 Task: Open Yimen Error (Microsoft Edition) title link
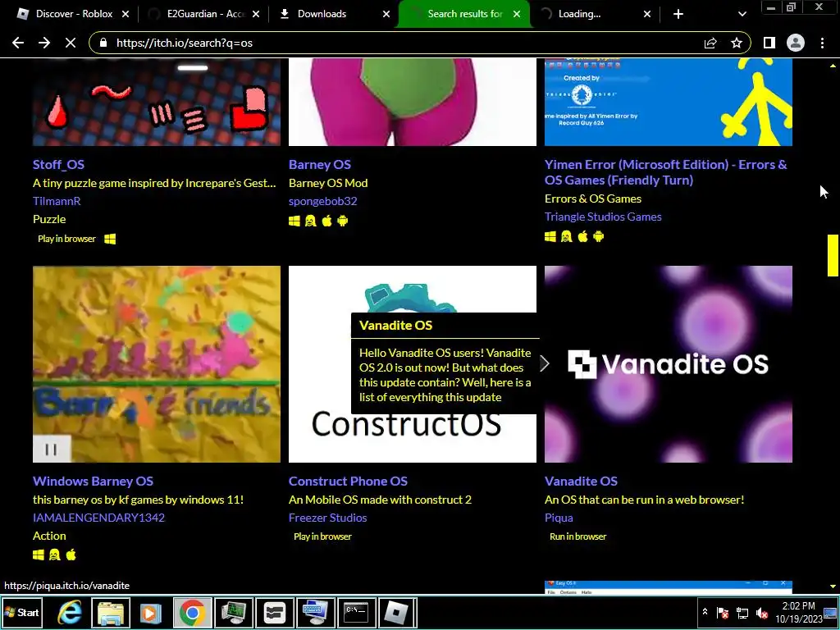(x=666, y=172)
